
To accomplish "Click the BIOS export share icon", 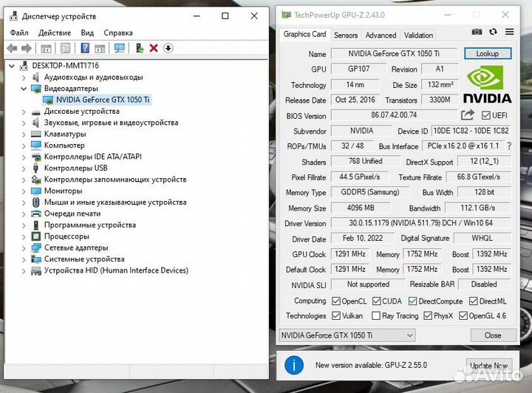I will point(467,115).
